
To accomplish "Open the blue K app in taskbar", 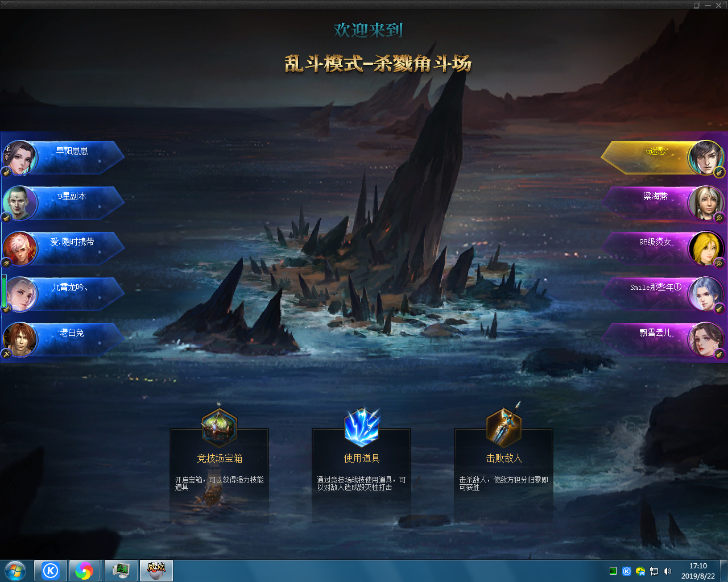I will click(51, 571).
